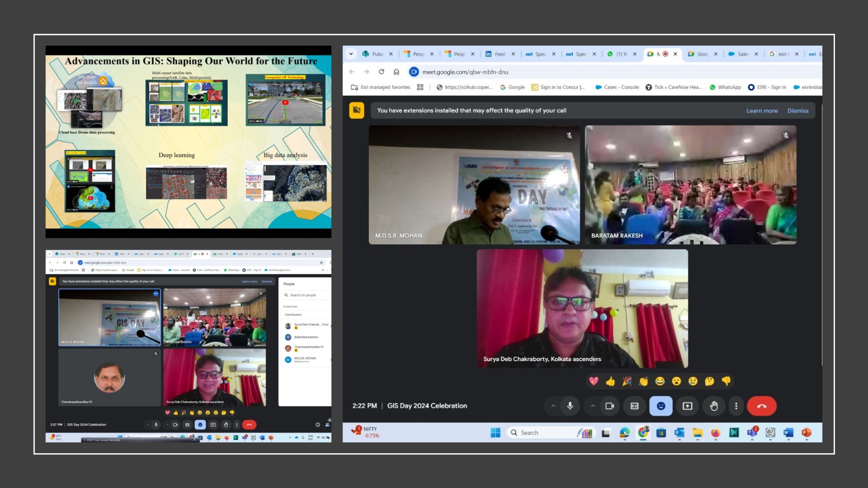868x488 pixels.
Task: Raise hand in the meeting
Action: tap(714, 406)
